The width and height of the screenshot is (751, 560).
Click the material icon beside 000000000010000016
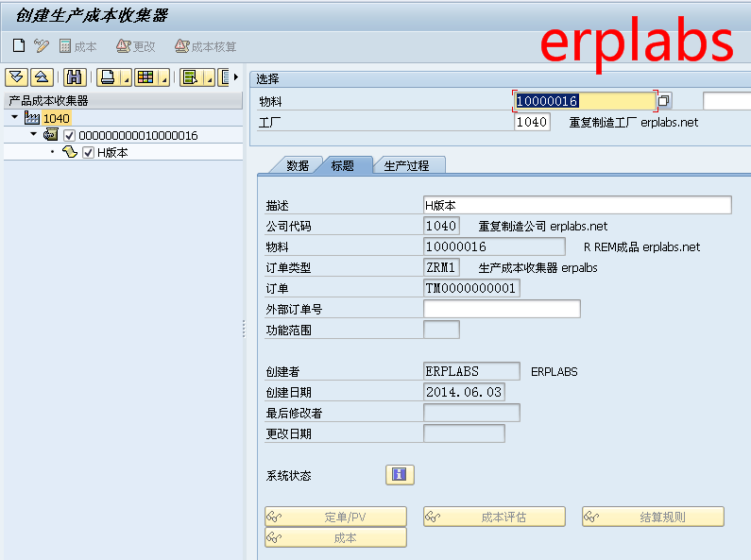pos(51,134)
